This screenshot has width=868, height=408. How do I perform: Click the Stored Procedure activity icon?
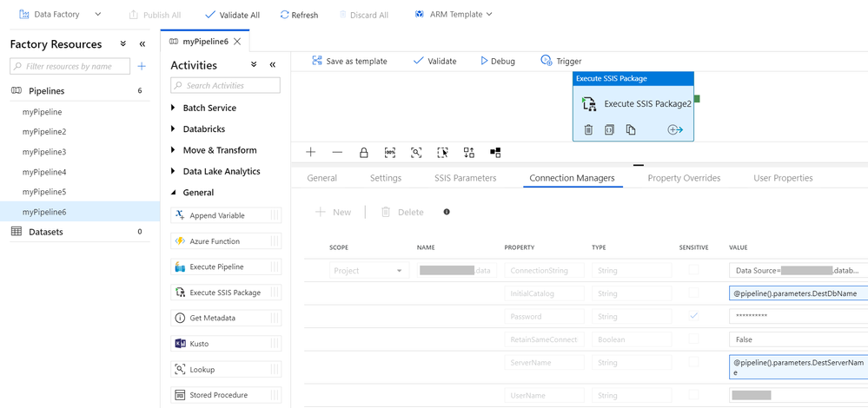179,395
